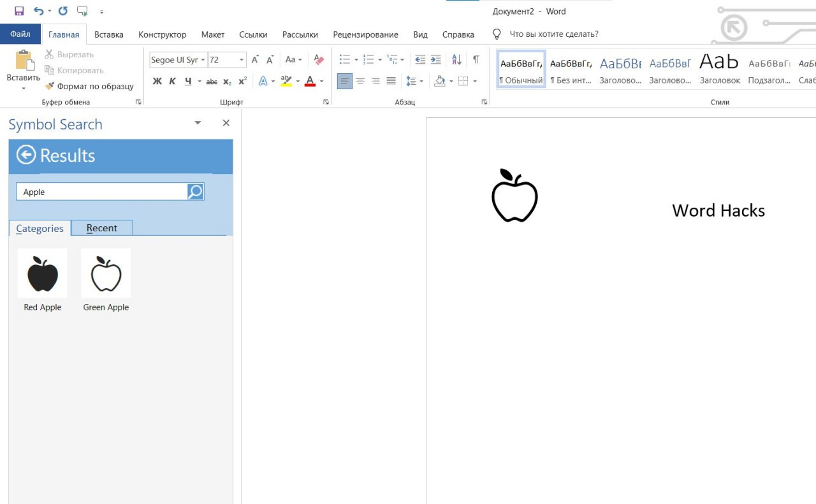Apply the Подзагол... subtitle style
This screenshot has width=816, height=504.
769,69
